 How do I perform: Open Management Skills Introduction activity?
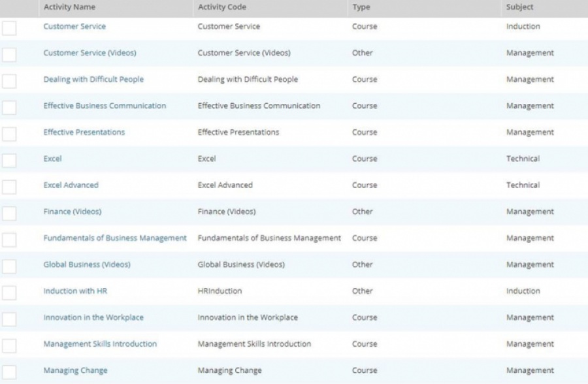click(100, 344)
